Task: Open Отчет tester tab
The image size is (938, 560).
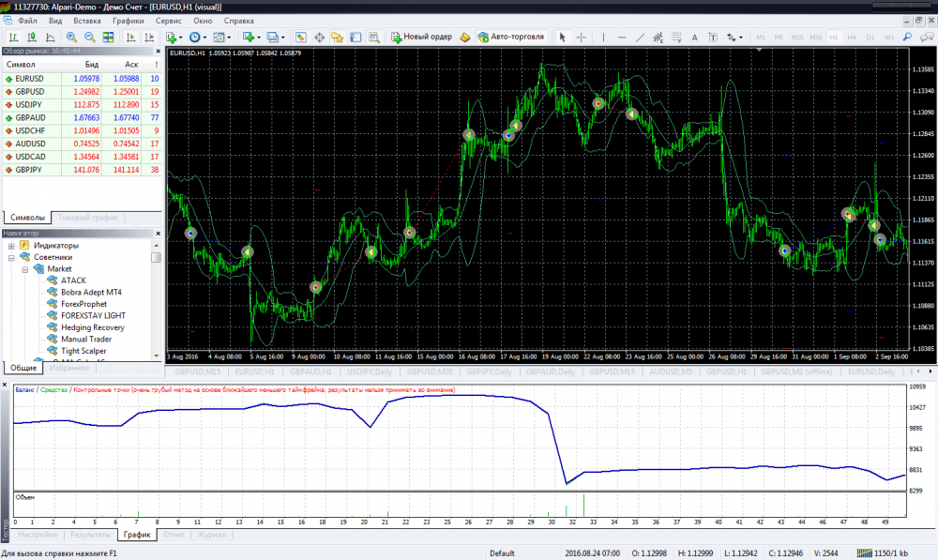Action: [x=174, y=535]
